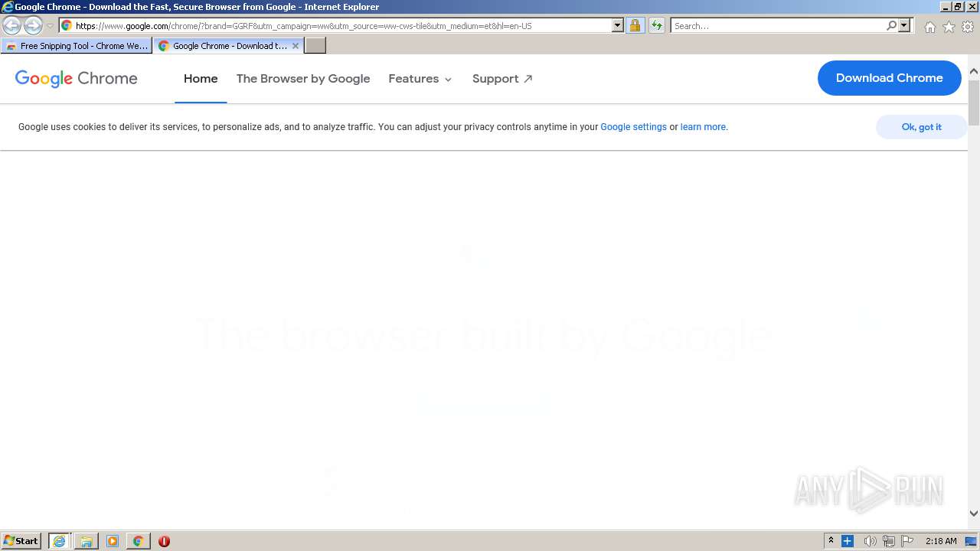The width and height of the screenshot is (980, 551).
Task: Open volume speaker tray icon
Action: pyautogui.click(x=870, y=541)
